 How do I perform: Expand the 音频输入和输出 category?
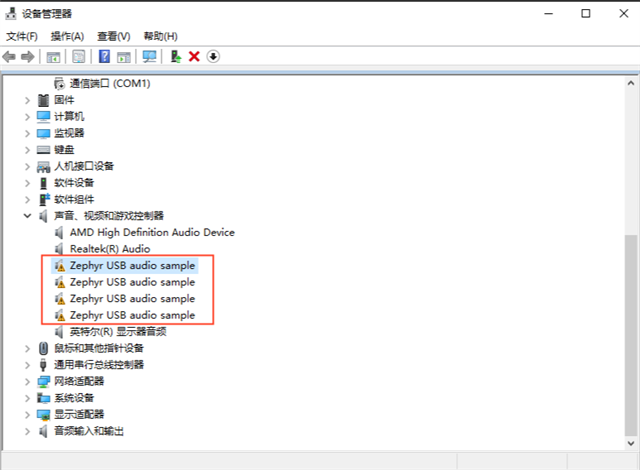(x=27, y=431)
